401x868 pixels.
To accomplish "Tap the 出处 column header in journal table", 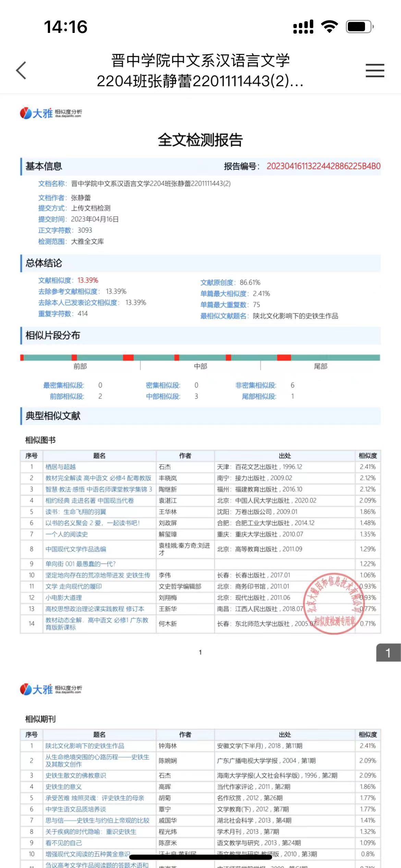I will tap(285, 735).
